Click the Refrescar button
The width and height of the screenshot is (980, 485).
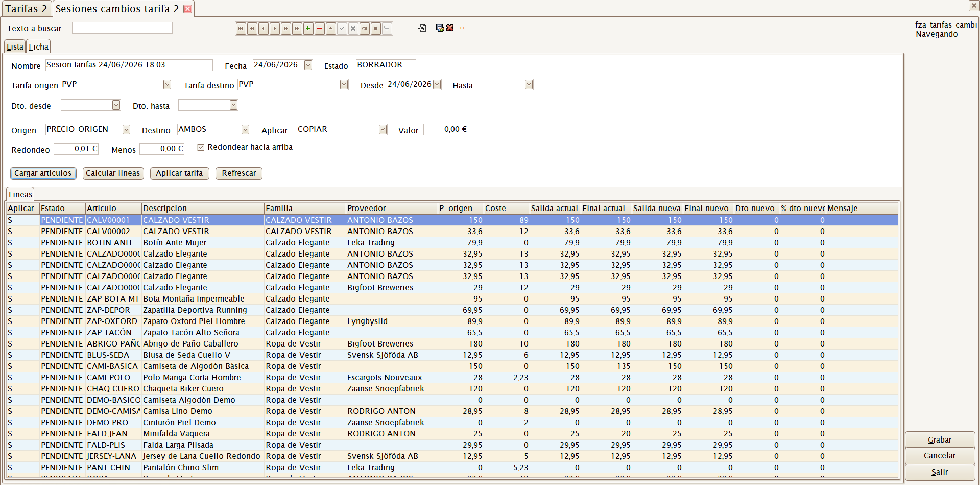(x=239, y=173)
